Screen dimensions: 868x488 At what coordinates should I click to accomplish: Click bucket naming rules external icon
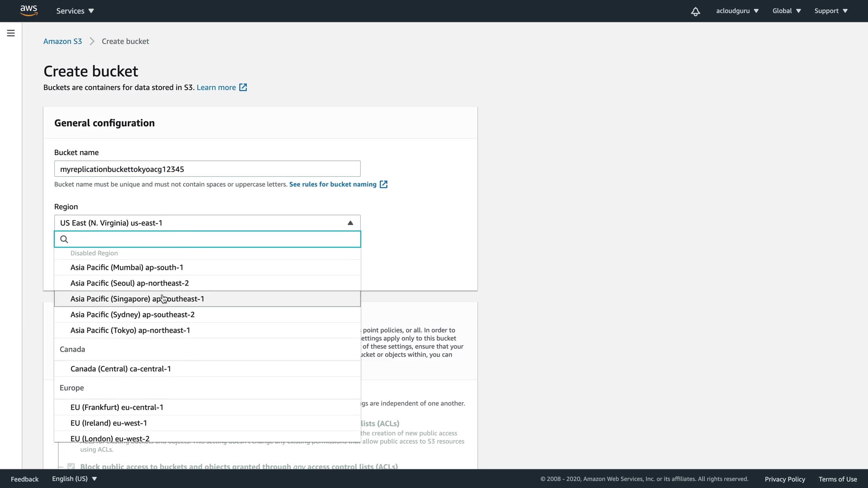point(383,184)
